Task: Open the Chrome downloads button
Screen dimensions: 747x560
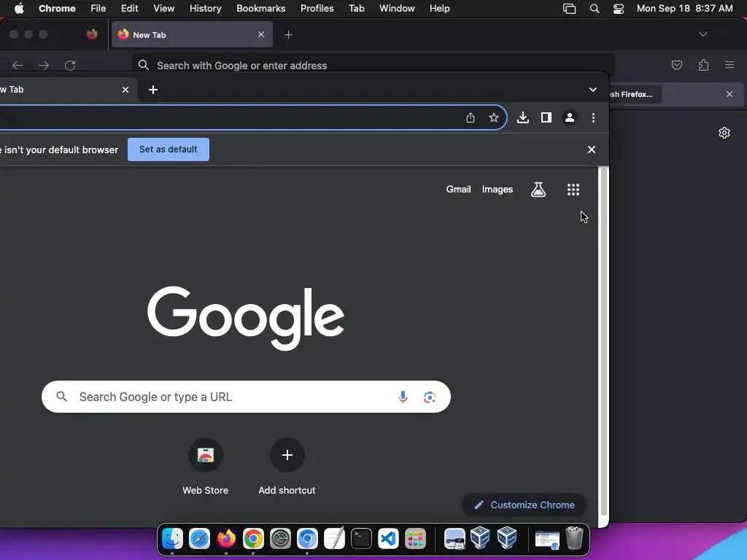Action: tap(522, 117)
